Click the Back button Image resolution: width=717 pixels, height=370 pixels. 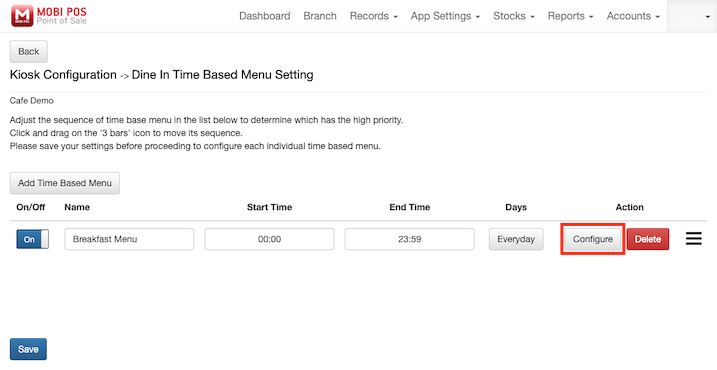point(29,52)
